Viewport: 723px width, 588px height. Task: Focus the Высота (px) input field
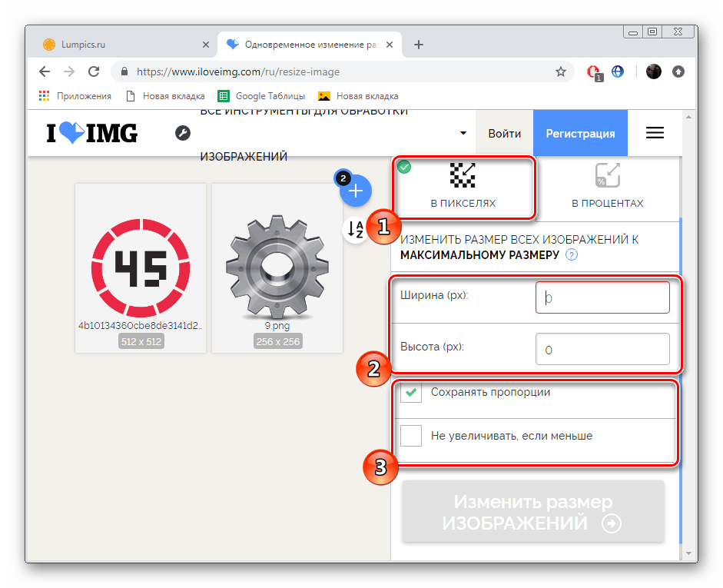(x=602, y=349)
